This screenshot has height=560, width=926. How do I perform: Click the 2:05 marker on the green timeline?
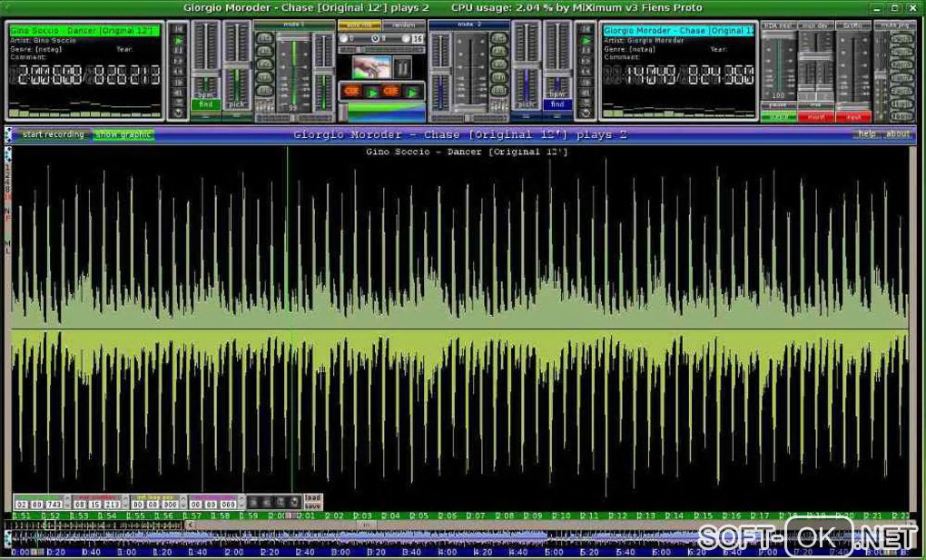click(x=419, y=516)
